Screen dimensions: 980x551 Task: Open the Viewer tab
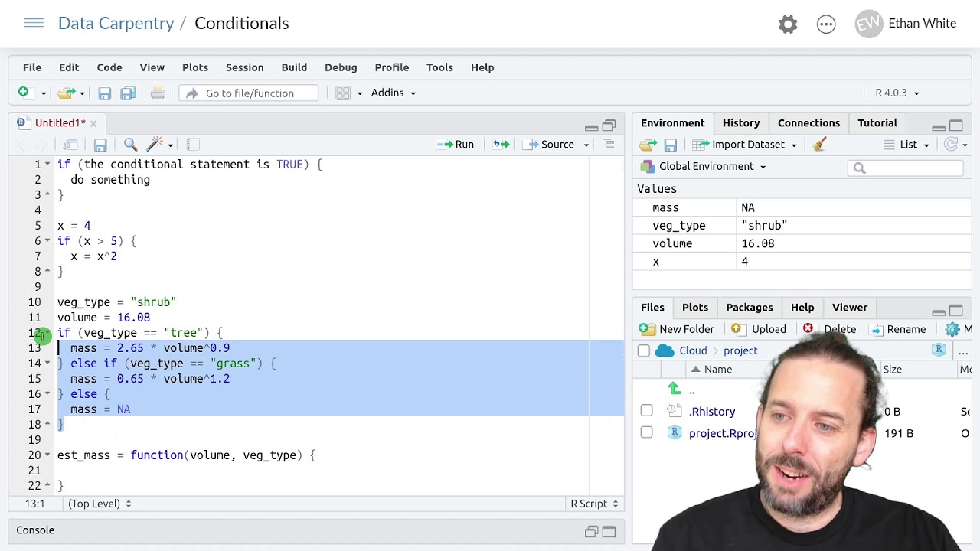(850, 308)
